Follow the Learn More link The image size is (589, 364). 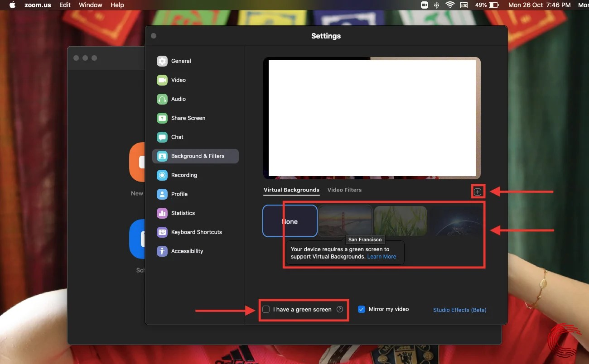(381, 257)
